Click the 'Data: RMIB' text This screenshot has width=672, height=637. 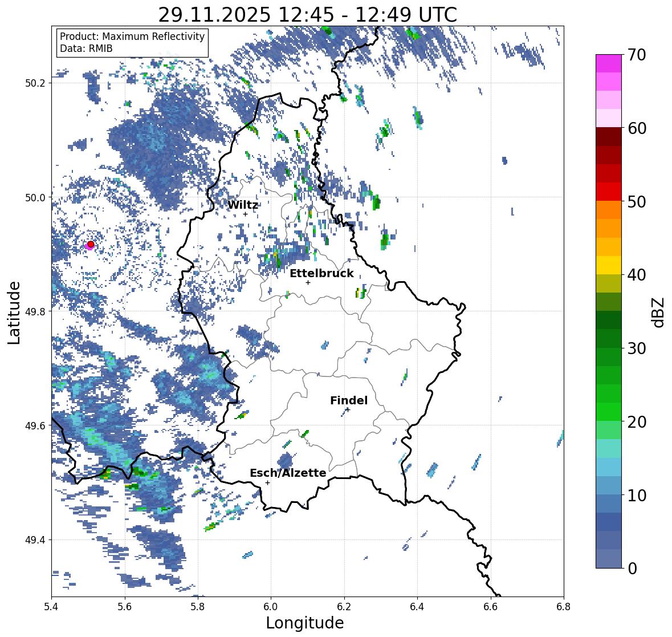[x=86, y=48]
